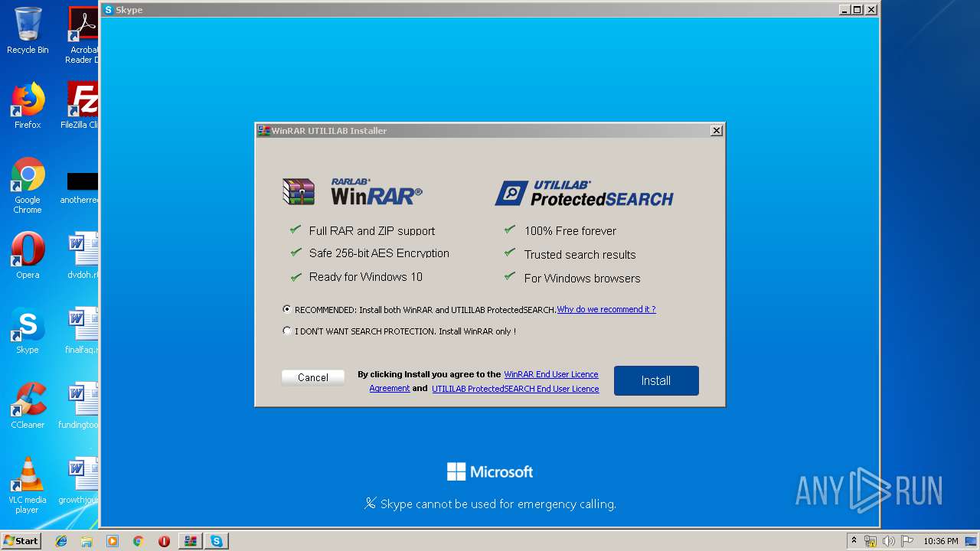Click the Cancel button in installer
980x551 pixels.
point(313,377)
